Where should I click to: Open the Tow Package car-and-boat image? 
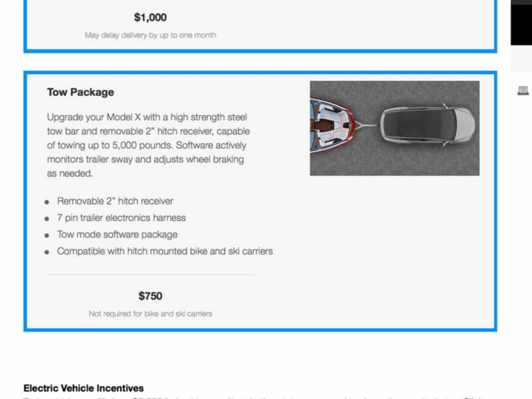(395, 128)
